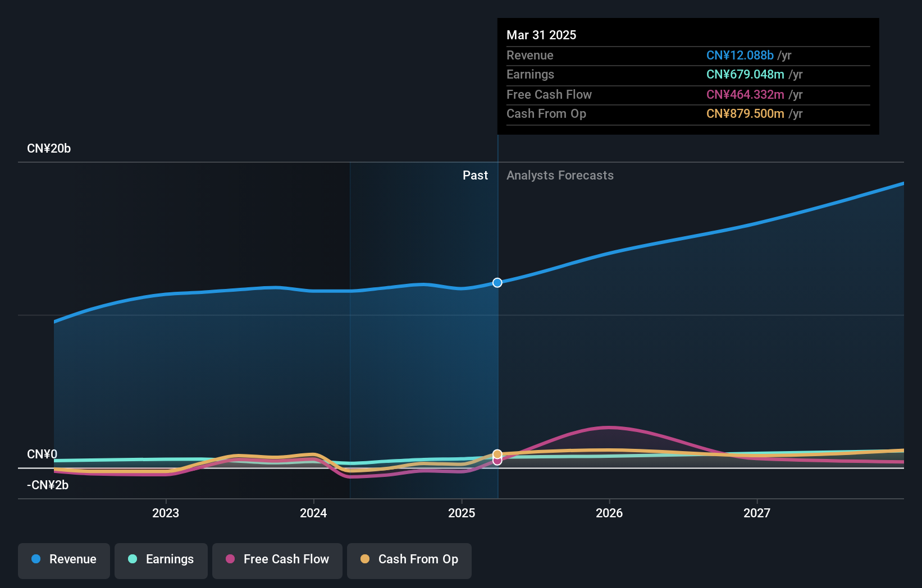Click the CN¥12.088b revenue value
Viewport: 922px width, 588px height.
[740, 56]
